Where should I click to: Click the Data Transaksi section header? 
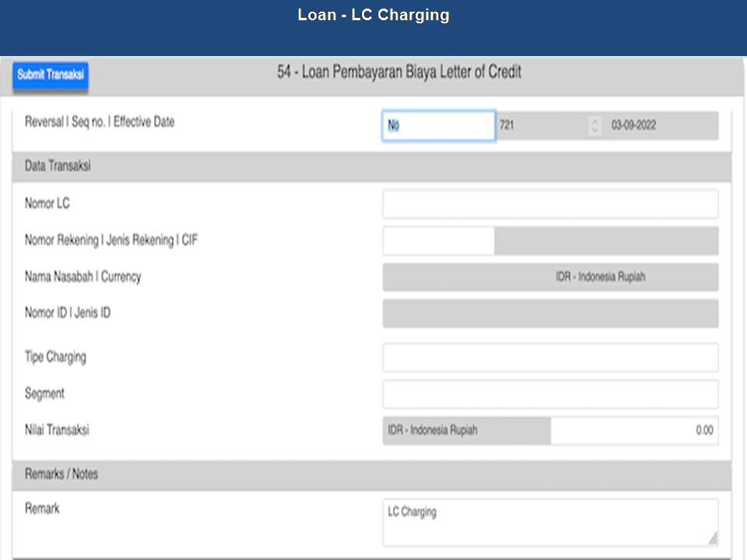tap(371, 166)
